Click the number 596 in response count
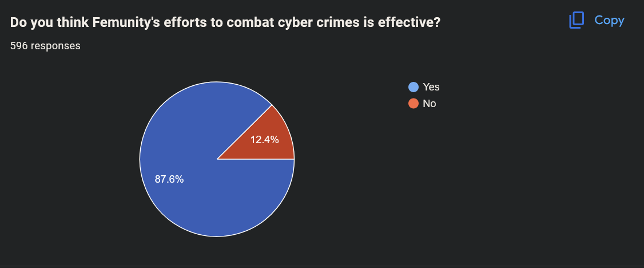Image resolution: width=644 pixels, height=268 pixels. pos(19,46)
